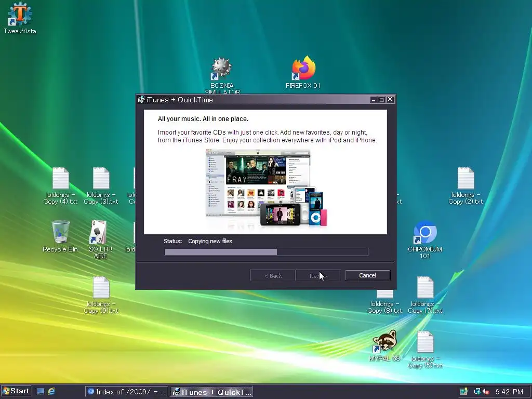Minimize the iTunes + QuickTime installer
Screen dimensions: 532x399
pos(373,99)
